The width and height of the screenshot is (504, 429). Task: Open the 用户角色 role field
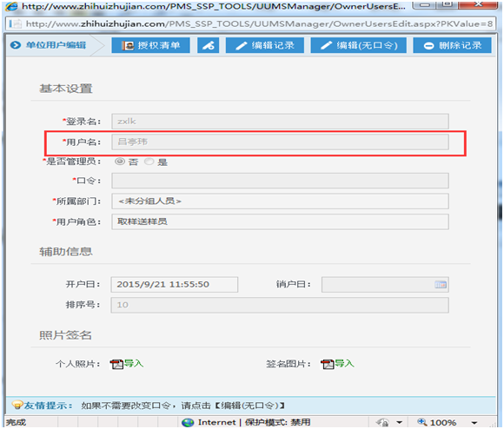click(280, 222)
